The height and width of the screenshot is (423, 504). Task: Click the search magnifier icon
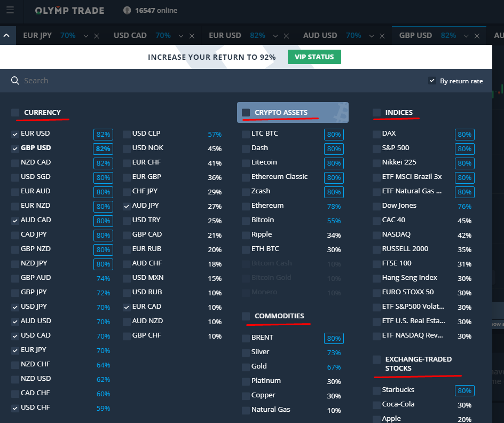click(x=15, y=81)
